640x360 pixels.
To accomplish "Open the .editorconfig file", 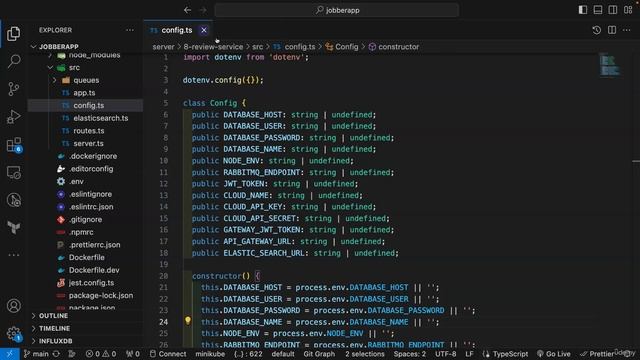I will pyautogui.click(x=91, y=169).
